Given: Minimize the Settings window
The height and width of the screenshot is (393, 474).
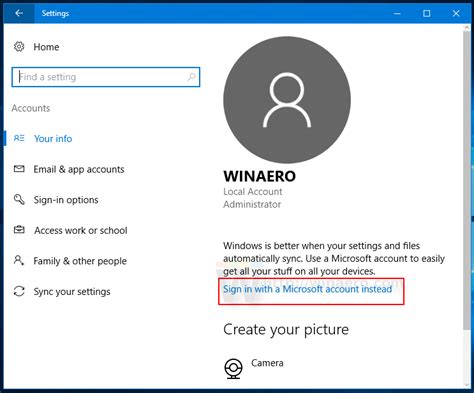Looking at the screenshot, I should pos(397,13).
